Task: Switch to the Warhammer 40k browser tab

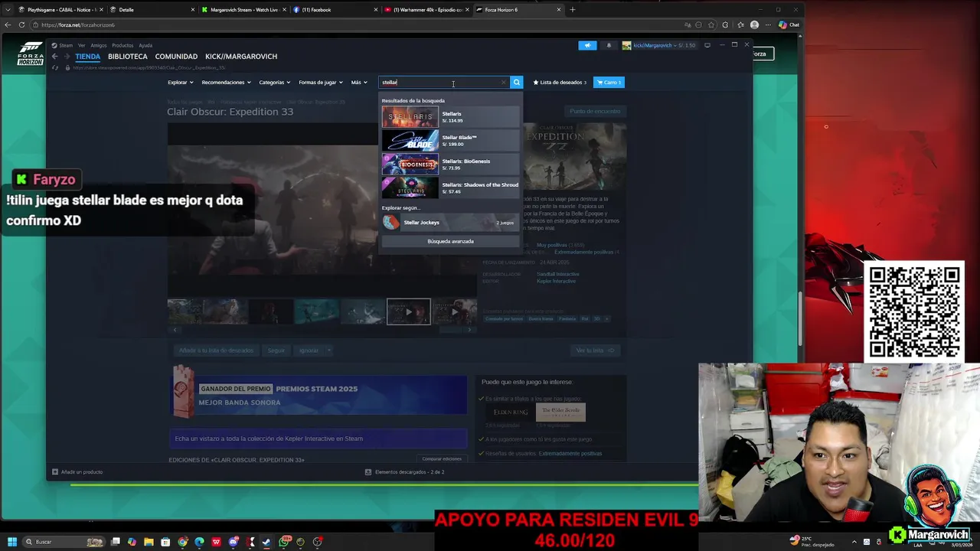Action: point(427,10)
